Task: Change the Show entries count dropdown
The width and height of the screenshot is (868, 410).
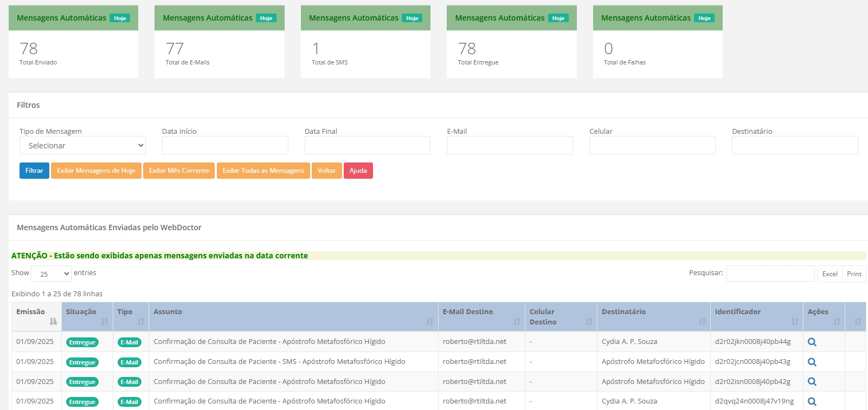Action: [x=52, y=274]
